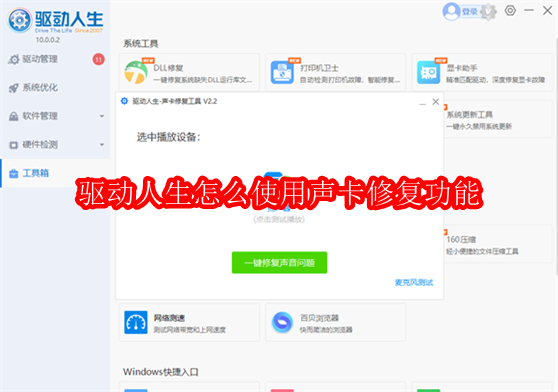The image size is (558, 392).
Task: Open the 网络测速 speedometer icon
Action: (136, 322)
